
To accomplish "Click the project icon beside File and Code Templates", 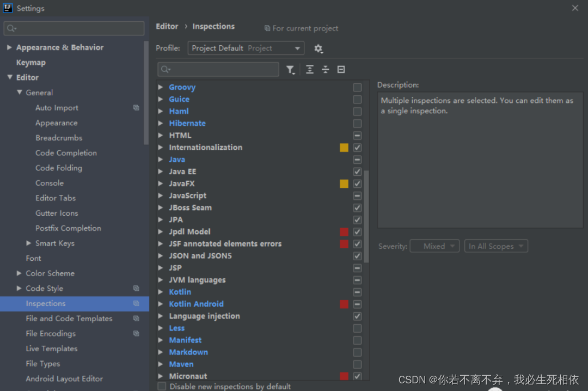I will tap(137, 318).
